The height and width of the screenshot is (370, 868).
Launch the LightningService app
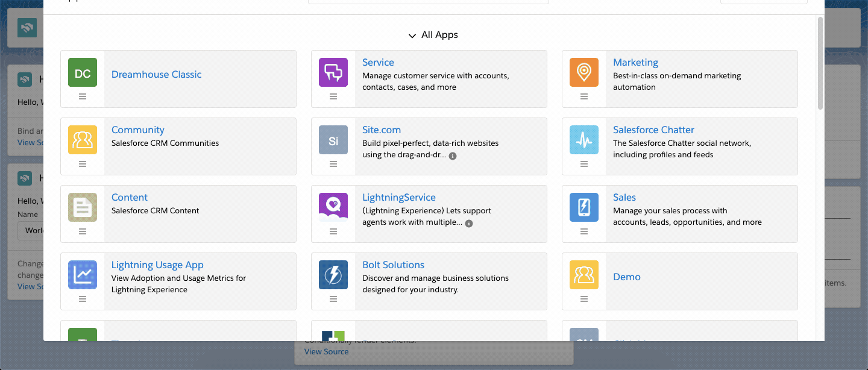point(399,197)
